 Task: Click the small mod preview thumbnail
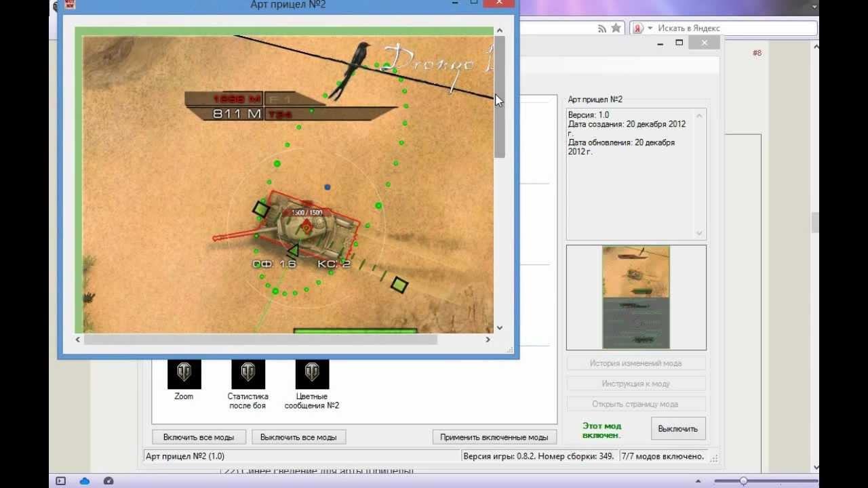[x=636, y=298]
